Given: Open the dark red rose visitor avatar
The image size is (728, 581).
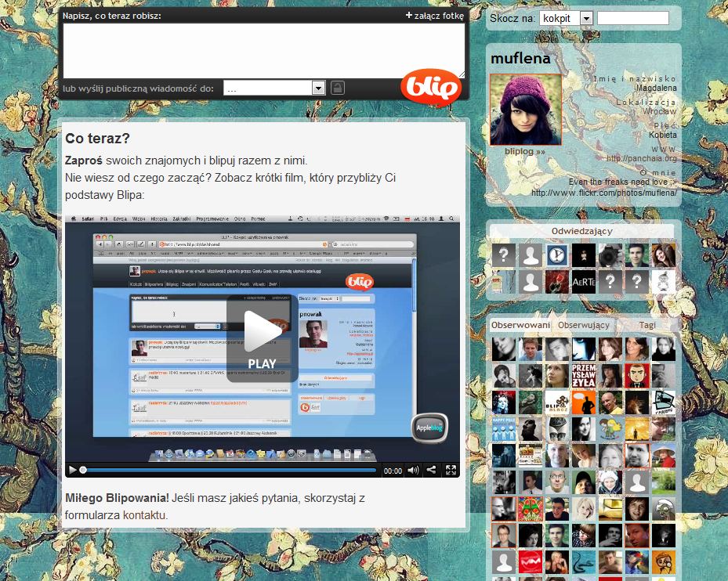Looking at the screenshot, I should click(x=557, y=282).
